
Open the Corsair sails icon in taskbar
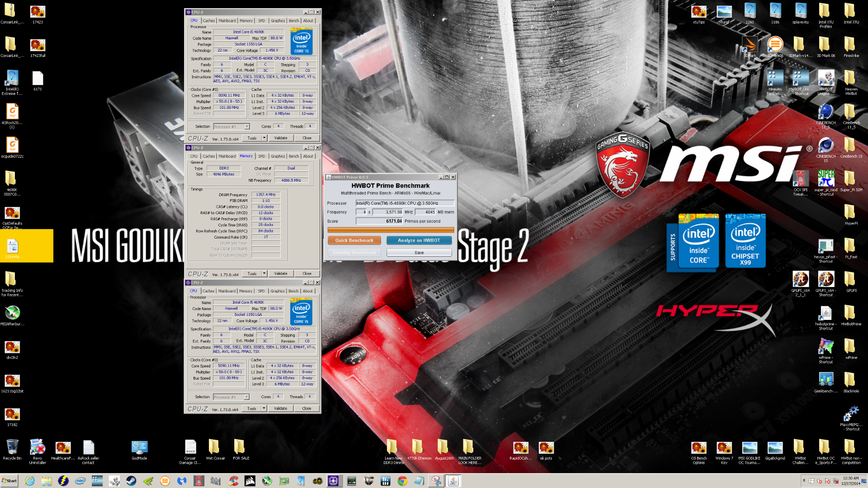pos(250,481)
